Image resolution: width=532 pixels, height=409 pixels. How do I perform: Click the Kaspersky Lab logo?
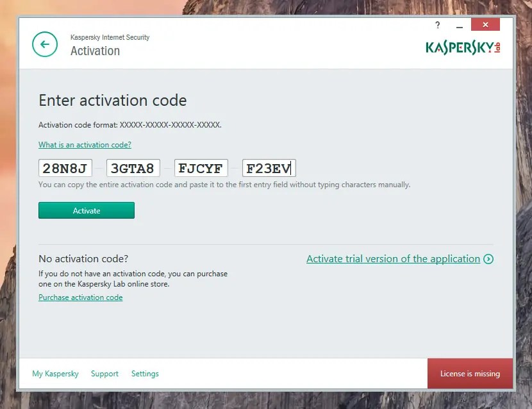(463, 47)
